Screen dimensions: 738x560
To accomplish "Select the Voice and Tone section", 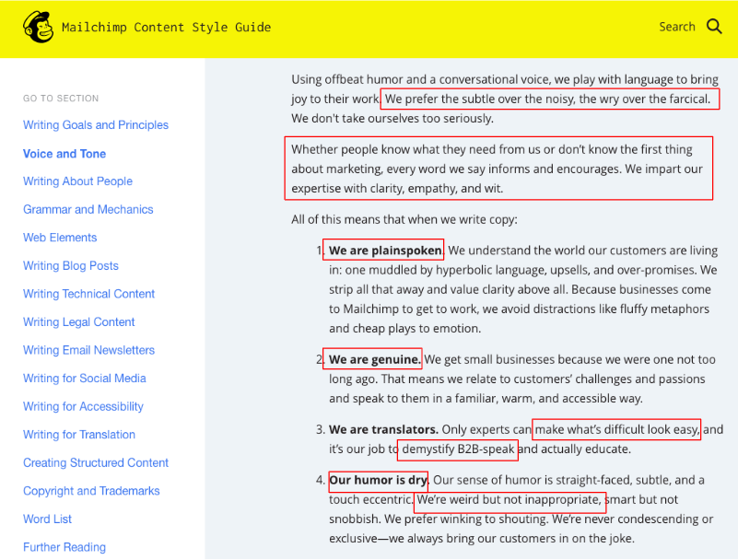I will [64, 154].
